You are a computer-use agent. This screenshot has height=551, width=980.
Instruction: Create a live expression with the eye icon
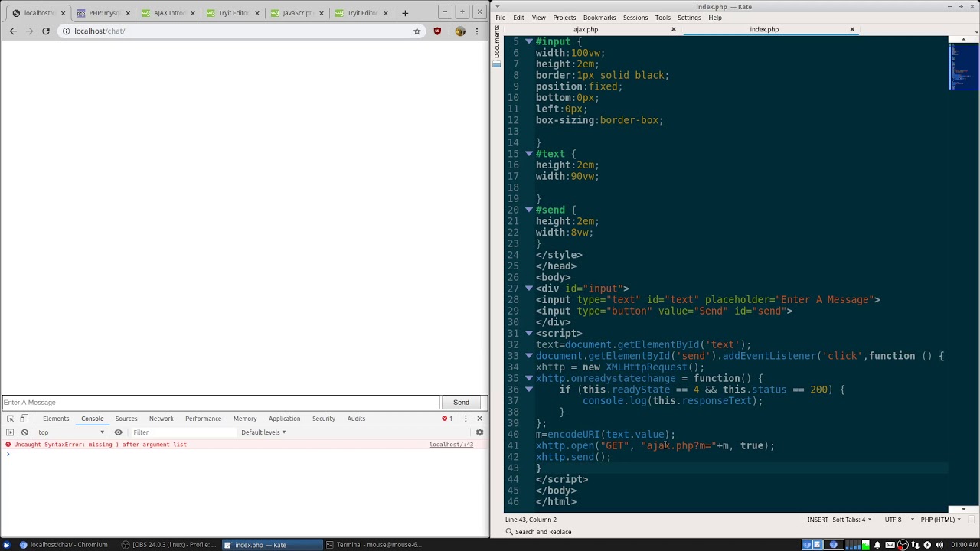click(118, 432)
